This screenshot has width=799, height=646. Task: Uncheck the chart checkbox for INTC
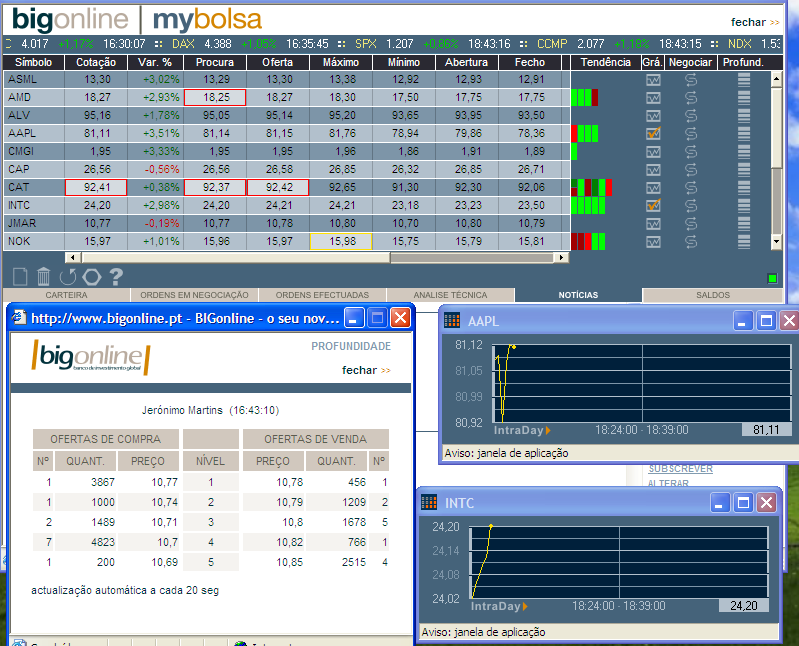[653, 205]
